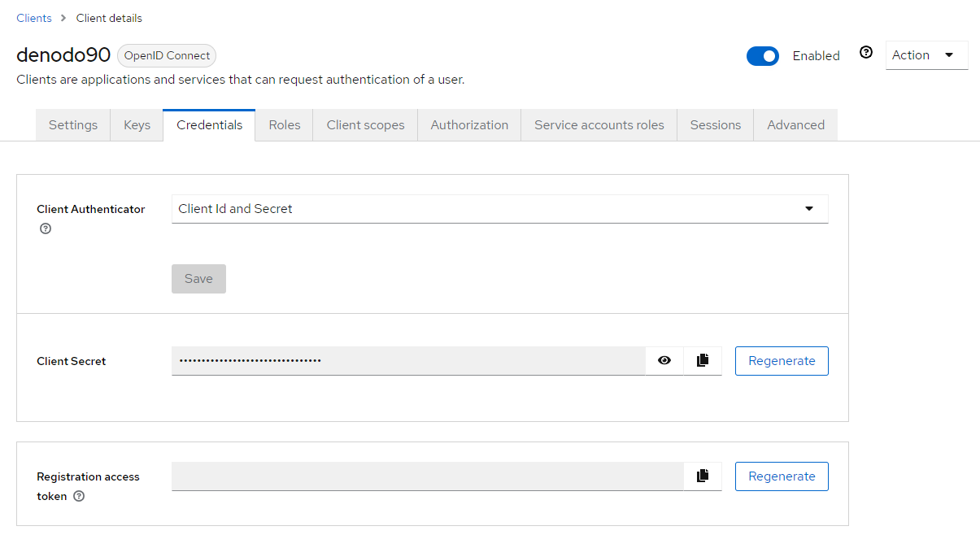Viewport: 980px width, 535px height.
Task: Regenerate the client secret
Action: [x=782, y=361]
